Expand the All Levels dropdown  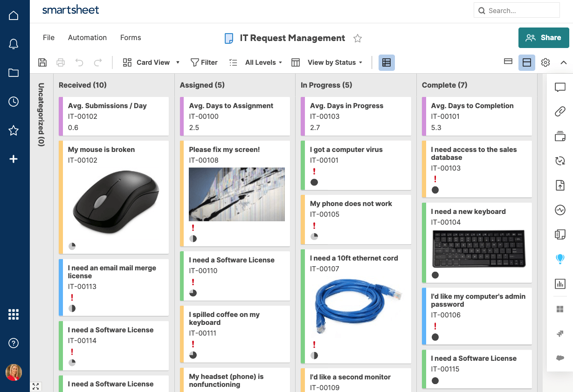point(263,62)
